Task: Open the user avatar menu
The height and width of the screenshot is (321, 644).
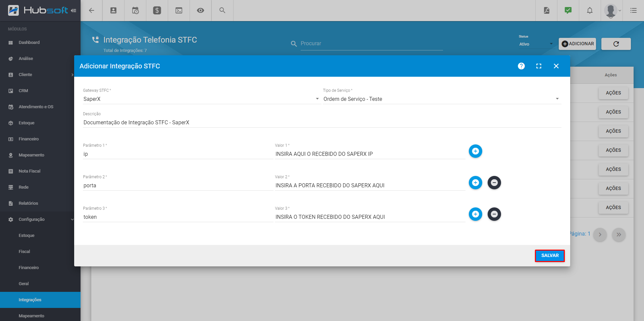Action: point(612,10)
